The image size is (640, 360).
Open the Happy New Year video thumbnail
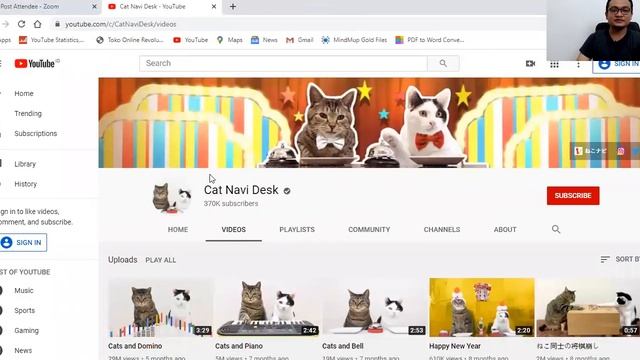point(482,307)
